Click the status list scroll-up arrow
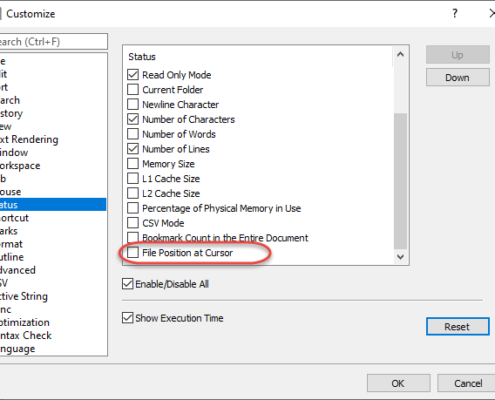 click(x=400, y=54)
